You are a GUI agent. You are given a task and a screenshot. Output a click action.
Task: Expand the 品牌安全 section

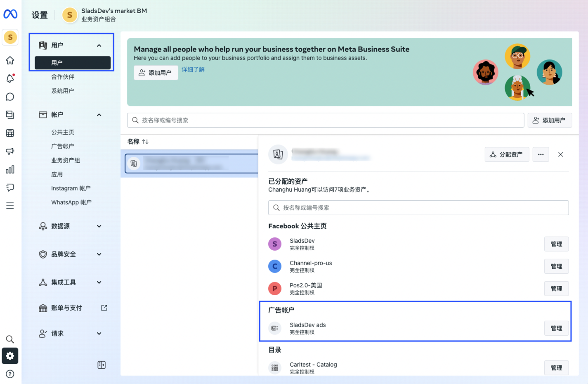point(99,254)
